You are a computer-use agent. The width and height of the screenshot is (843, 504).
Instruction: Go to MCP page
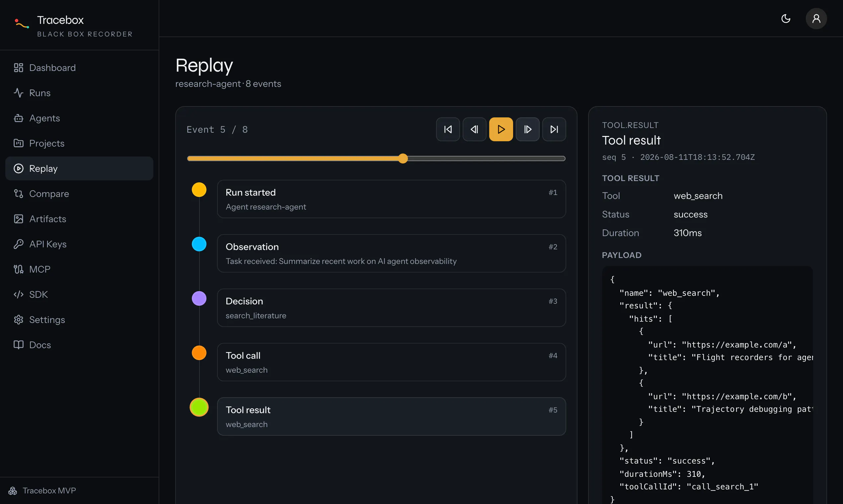coord(79,269)
